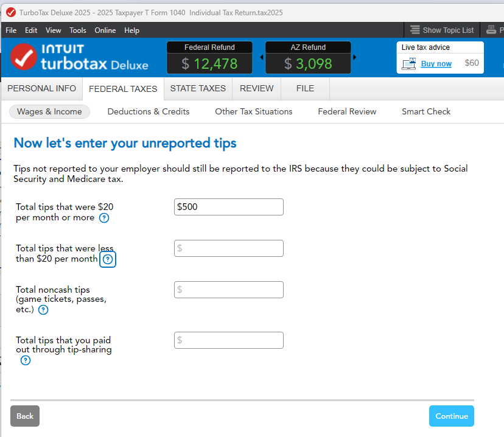This screenshot has height=437, width=504.
Task: Click Show Topic List label
Action: (x=448, y=30)
